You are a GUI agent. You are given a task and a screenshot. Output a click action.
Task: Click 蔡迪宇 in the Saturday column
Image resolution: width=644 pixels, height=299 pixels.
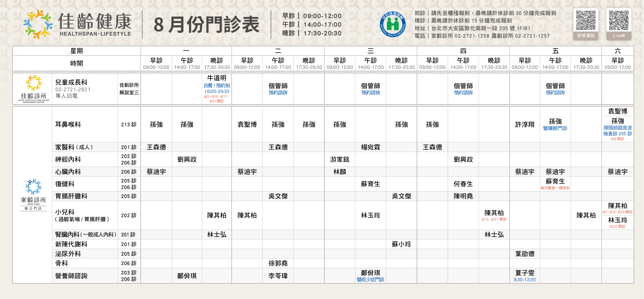point(618,172)
